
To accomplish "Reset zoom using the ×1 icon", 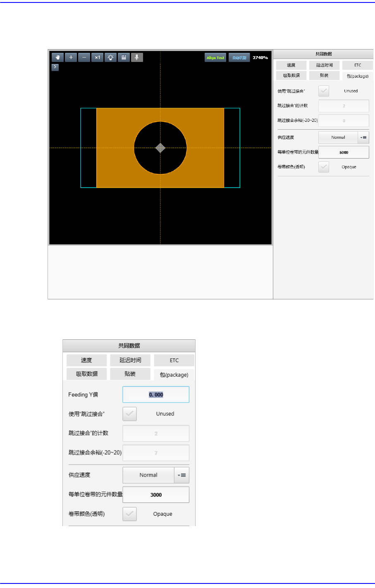I will (x=97, y=57).
